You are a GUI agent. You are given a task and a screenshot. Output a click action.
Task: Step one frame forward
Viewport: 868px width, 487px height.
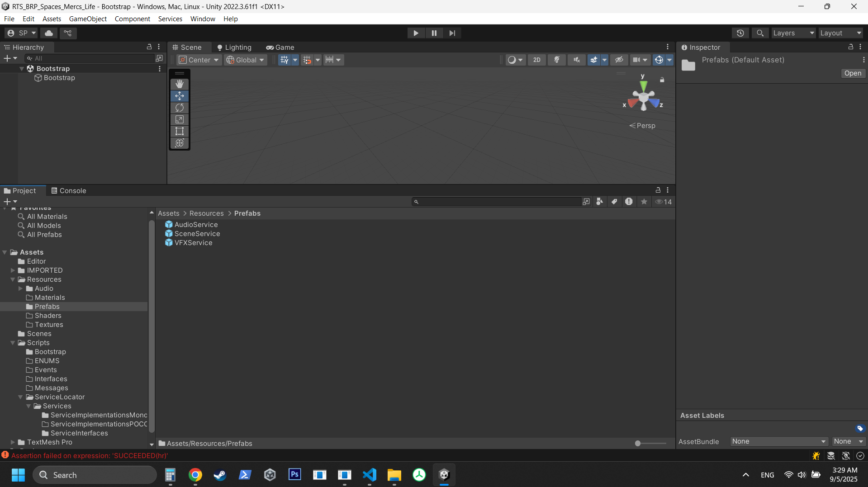click(452, 33)
